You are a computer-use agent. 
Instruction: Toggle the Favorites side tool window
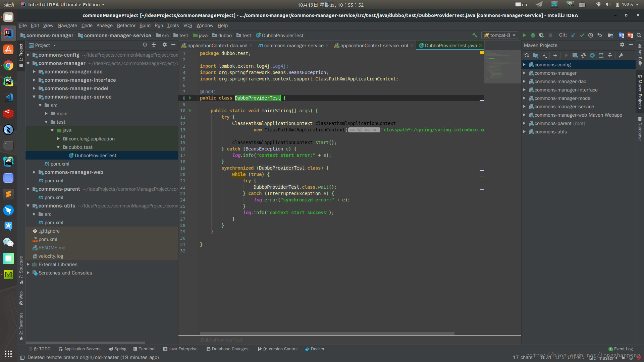coord(21,326)
